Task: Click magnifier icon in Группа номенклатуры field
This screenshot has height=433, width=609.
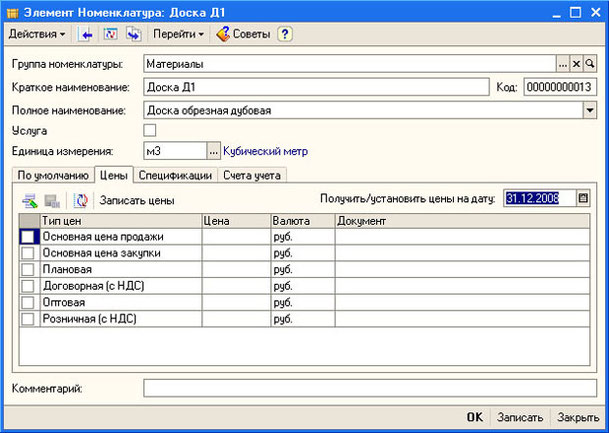Action: 590,64
